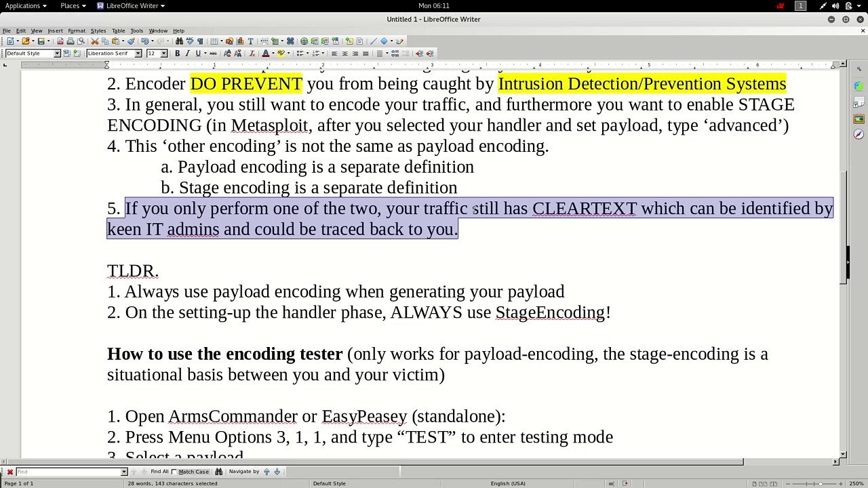Click the Clone Formatting paintbrush icon
This screenshot has width=868, height=488.
pyautogui.click(x=131, y=41)
